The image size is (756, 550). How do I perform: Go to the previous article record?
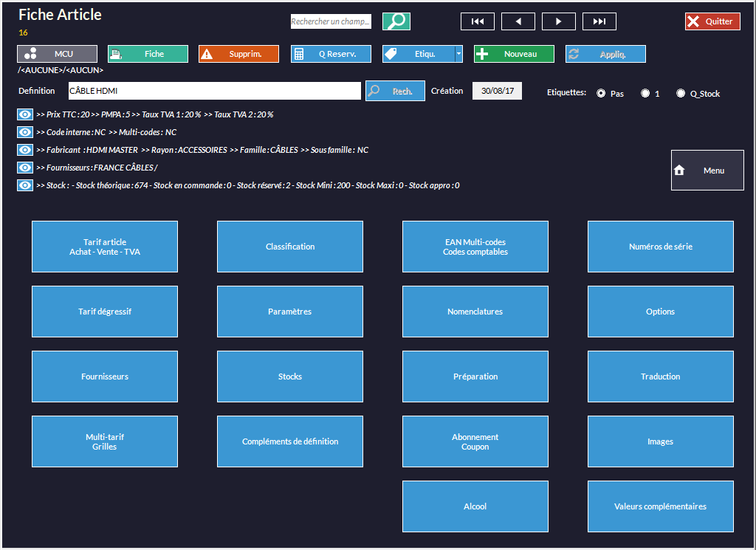[518, 21]
